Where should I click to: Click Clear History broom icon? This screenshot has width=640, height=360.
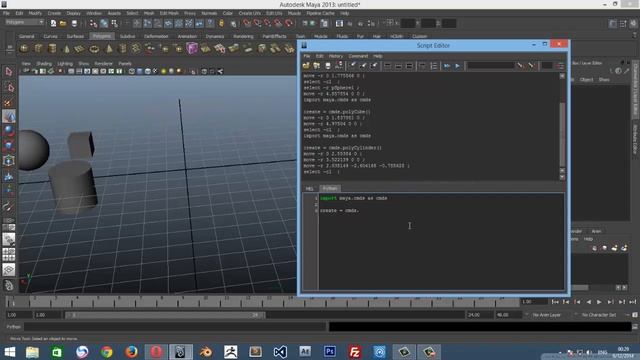(x=352, y=66)
